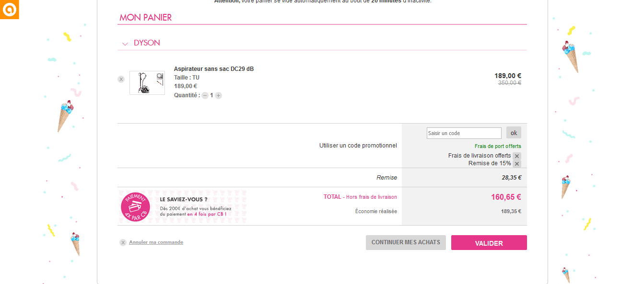Open 'Aspirateur sans sac DC29 dB' product
Image resolution: width=644 pixels, height=284 pixels.
[x=213, y=69]
